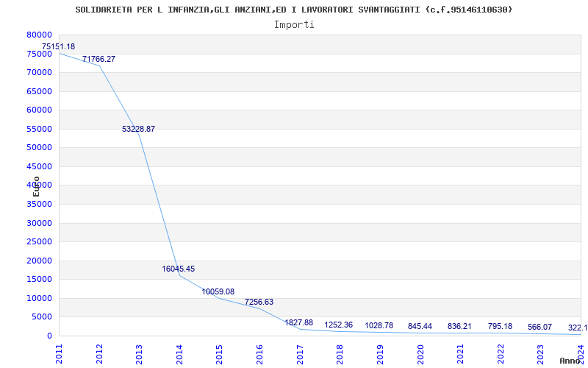This screenshot has width=588, height=368.
Task: Click the 65000 y-axis value
Action: (39, 91)
